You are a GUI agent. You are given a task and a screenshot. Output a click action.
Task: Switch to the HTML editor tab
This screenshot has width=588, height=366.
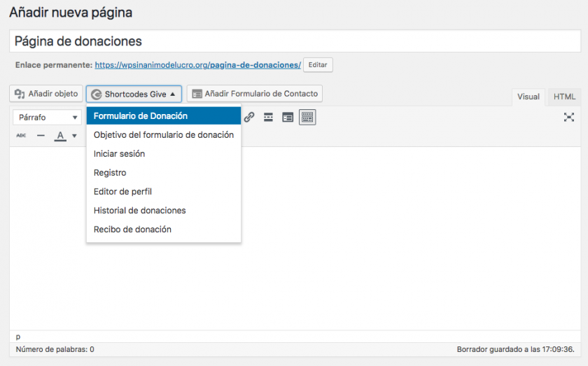click(x=564, y=97)
